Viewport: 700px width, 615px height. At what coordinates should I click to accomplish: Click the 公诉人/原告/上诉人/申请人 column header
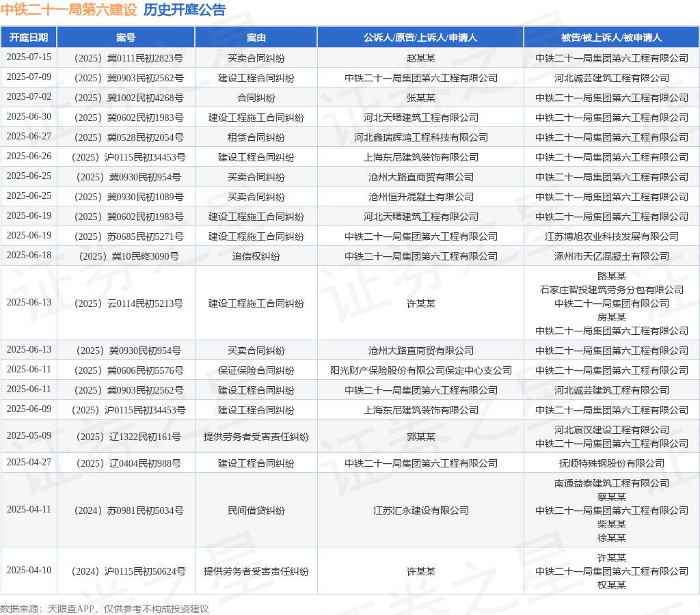point(420,38)
